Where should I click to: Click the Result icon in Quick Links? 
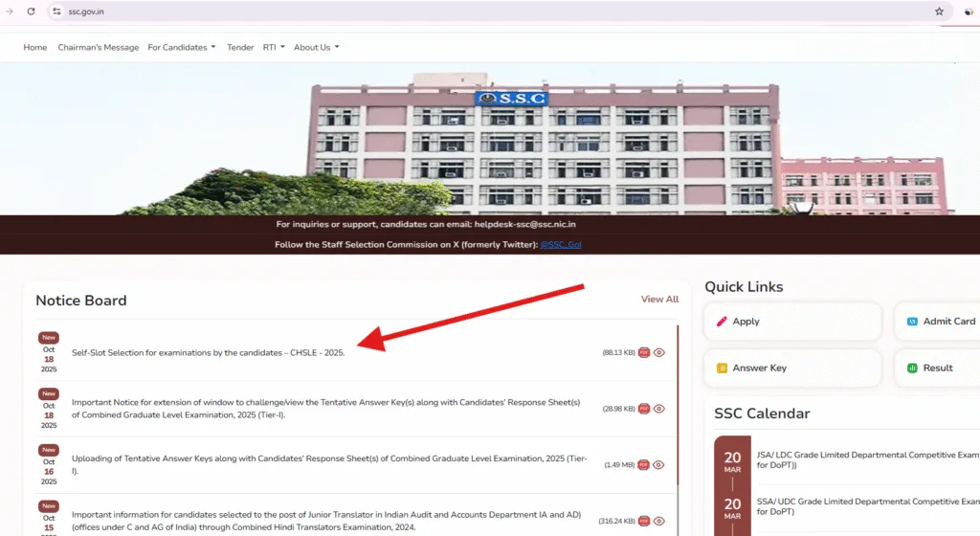(x=912, y=368)
